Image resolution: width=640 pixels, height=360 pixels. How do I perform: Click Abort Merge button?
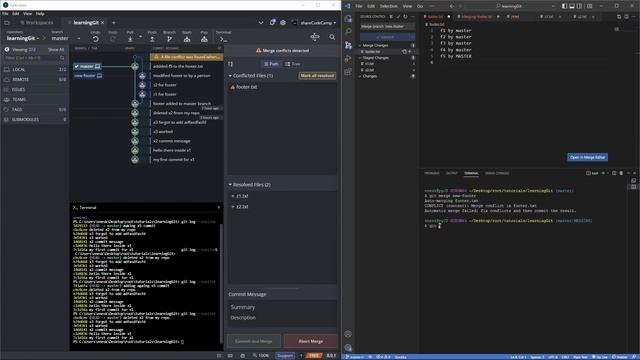311,341
